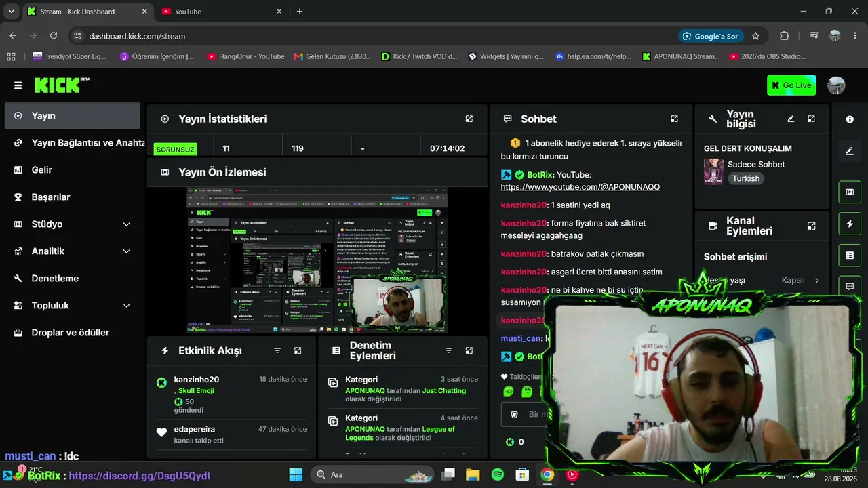This screenshot has width=868, height=488.
Task: Pop out the Yayın İstatistikleri panel
Action: [x=469, y=119]
